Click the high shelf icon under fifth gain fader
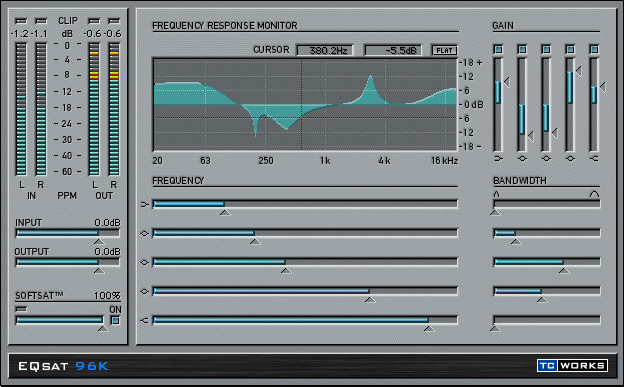This screenshot has height=387, width=624. [x=594, y=158]
